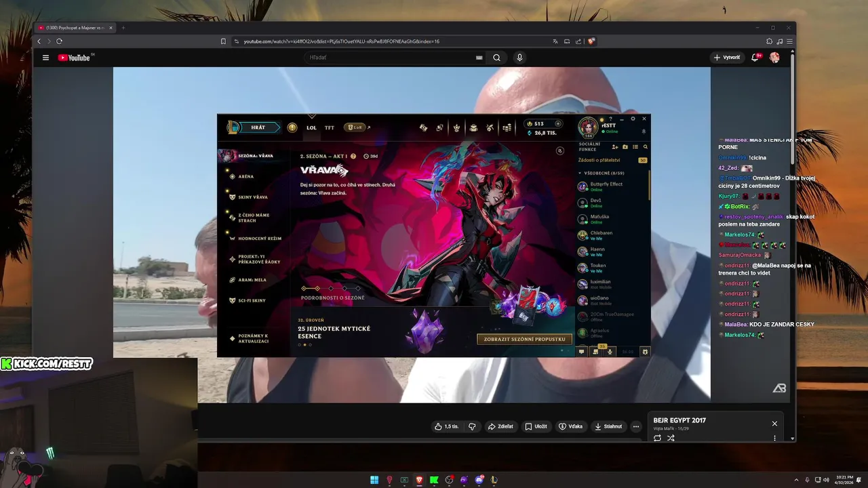Mute the season background animation

click(x=560, y=150)
